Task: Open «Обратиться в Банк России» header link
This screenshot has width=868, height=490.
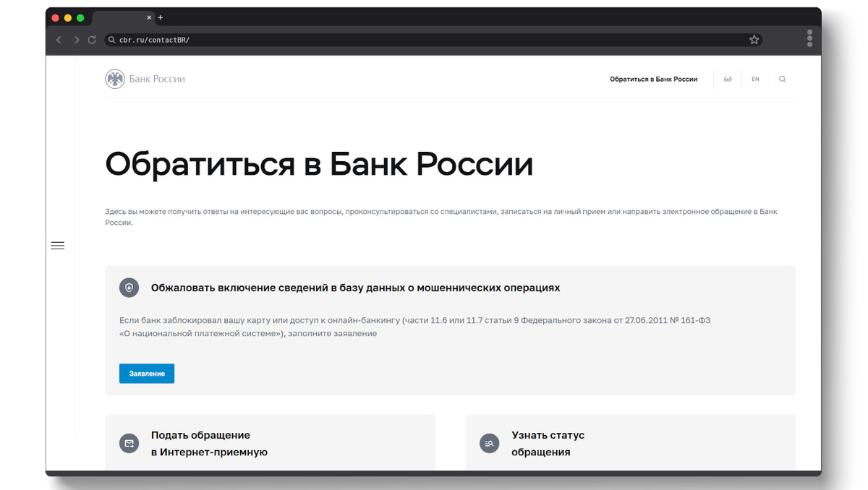Action: click(x=653, y=79)
